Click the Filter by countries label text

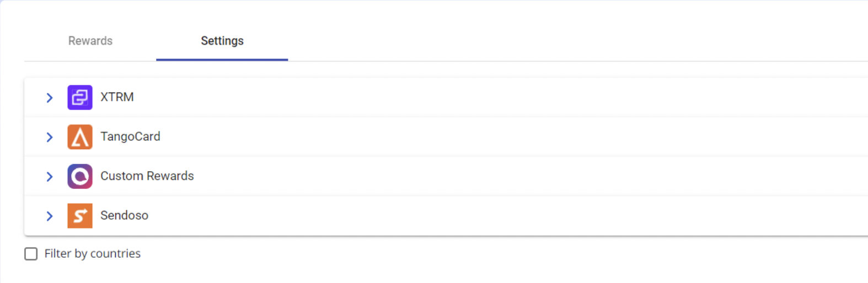[x=93, y=253]
